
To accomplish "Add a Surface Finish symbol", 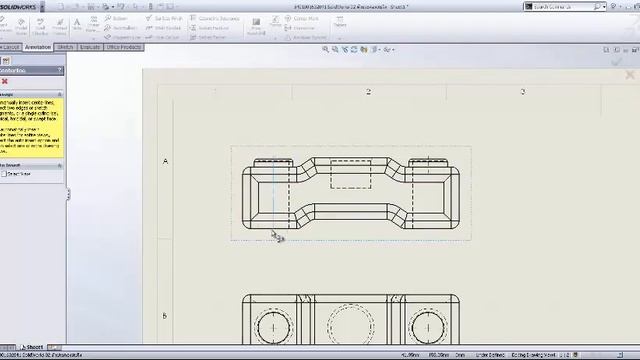I will [164, 18].
